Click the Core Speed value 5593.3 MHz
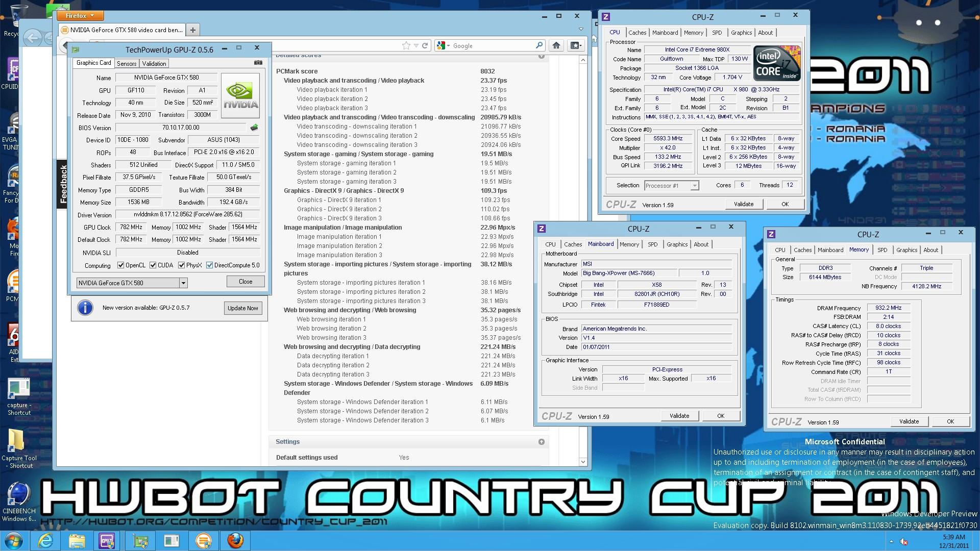The width and height of the screenshot is (980, 551). 668,139
